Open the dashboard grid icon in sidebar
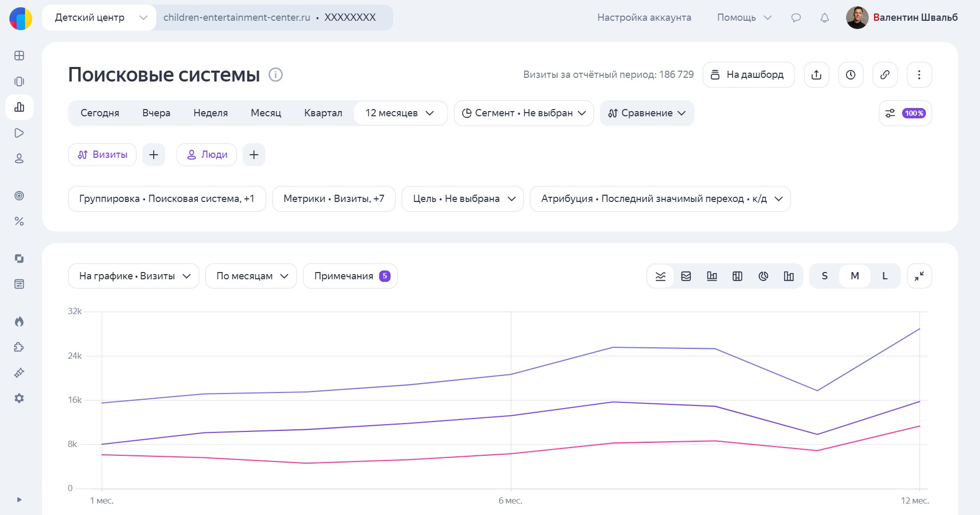Image resolution: width=980 pixels, height=515 pixels. (x=19, y=56)
